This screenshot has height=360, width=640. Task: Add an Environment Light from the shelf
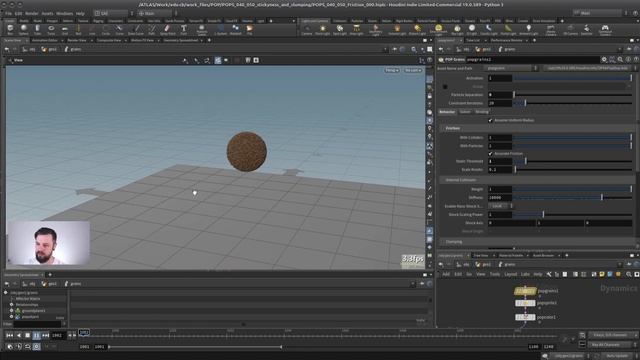(x=438, y=29)
